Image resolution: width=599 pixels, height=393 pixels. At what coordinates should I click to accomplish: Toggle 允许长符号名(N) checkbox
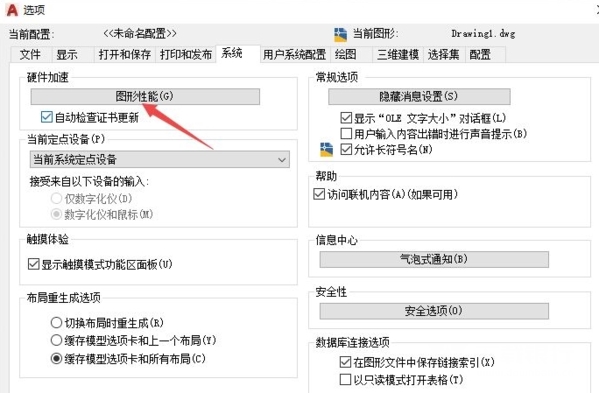346,149
